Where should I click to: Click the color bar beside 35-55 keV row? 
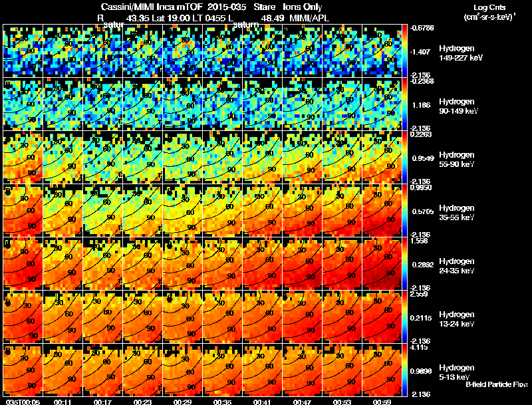click(x=405, y=210)
